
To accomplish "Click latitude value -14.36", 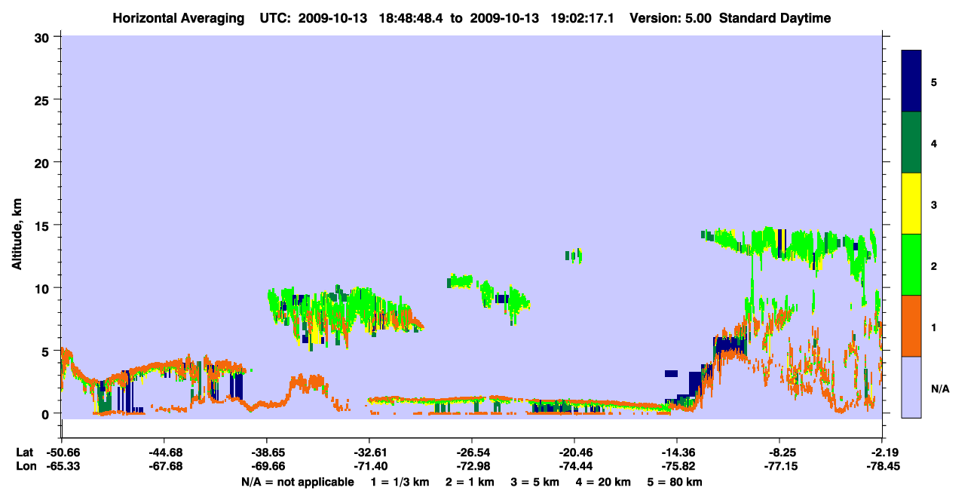I will 676,452.
